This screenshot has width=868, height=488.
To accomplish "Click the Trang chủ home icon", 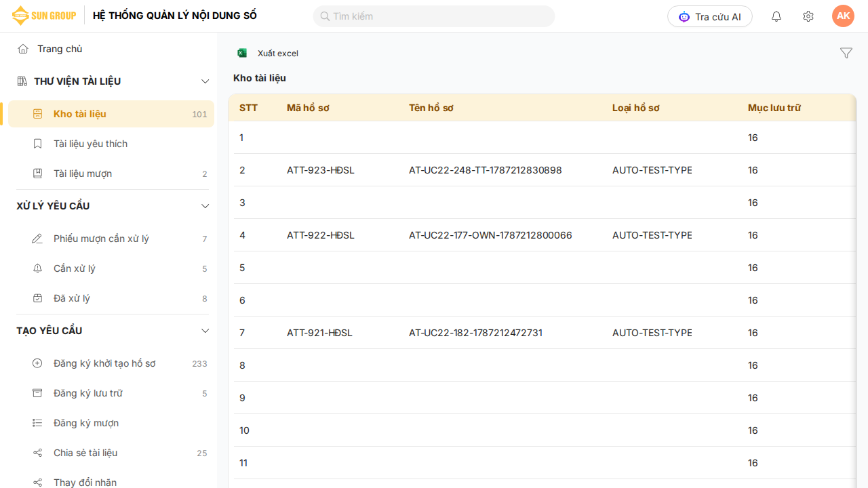I will 23,49.
